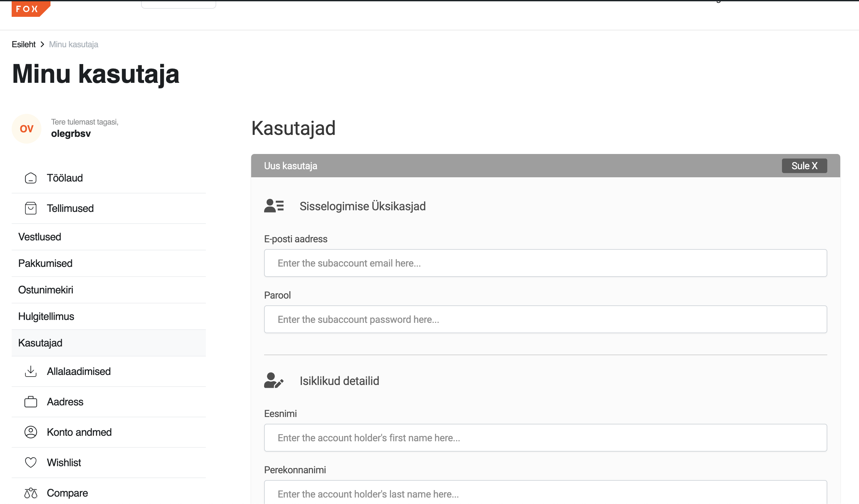Click the Uus kasutaja panel header
This screenshot has width=859, height=504.
tap(545, 166)
